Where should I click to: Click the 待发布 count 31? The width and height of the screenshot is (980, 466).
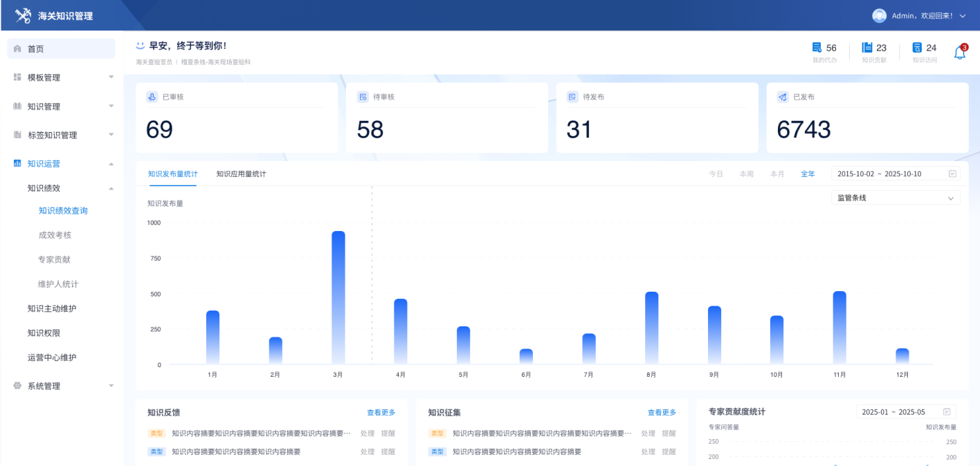579,129
